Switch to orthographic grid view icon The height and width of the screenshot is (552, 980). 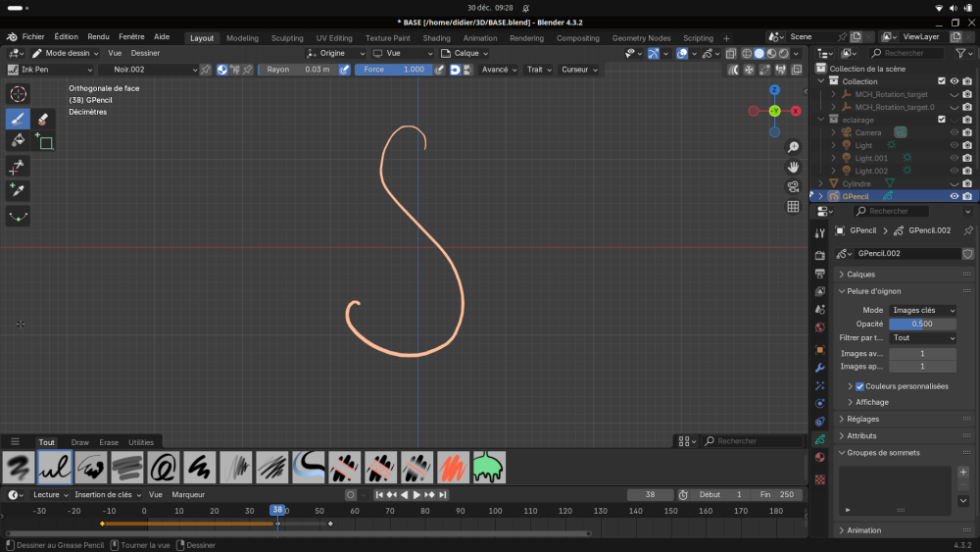(793, 206)
